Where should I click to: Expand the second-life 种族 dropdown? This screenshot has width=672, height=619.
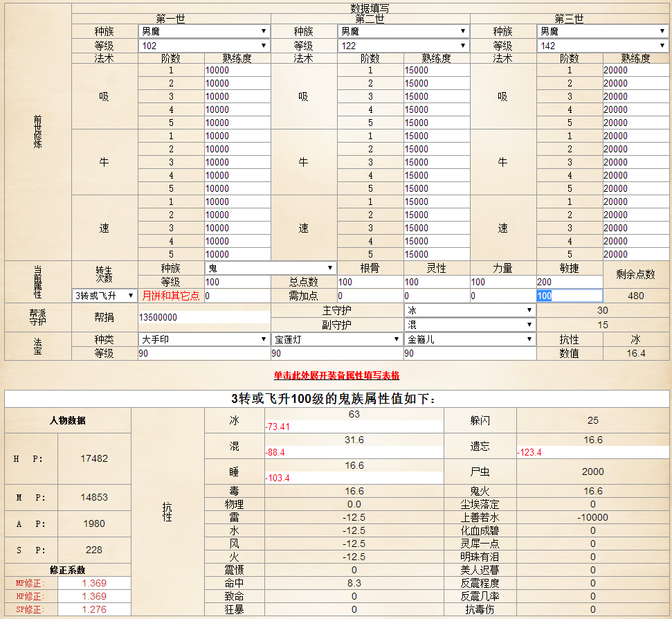[x=403, y=31]
